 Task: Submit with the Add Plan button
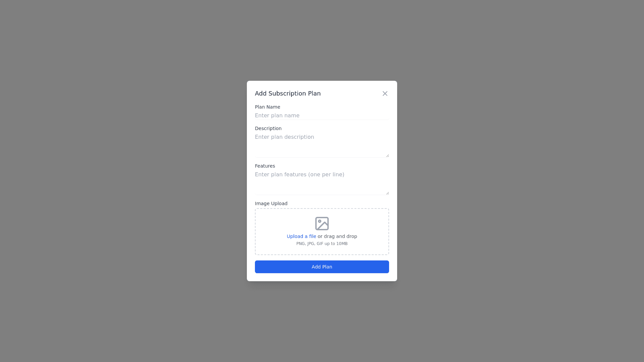322,267
